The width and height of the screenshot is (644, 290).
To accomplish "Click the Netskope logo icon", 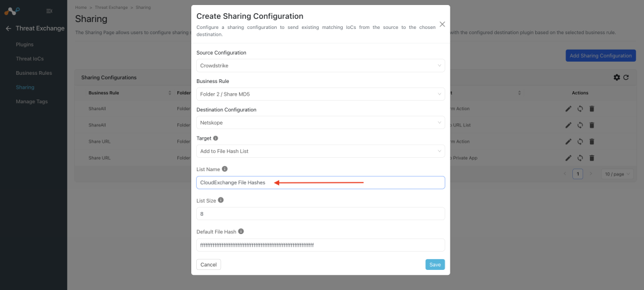I will click(12, 11).
